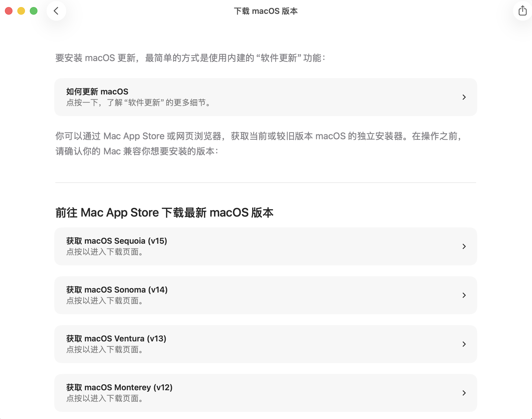532x419 pixels.
Task: Click the 下载 macOS 版本 window title
Action: pos(266,11)
